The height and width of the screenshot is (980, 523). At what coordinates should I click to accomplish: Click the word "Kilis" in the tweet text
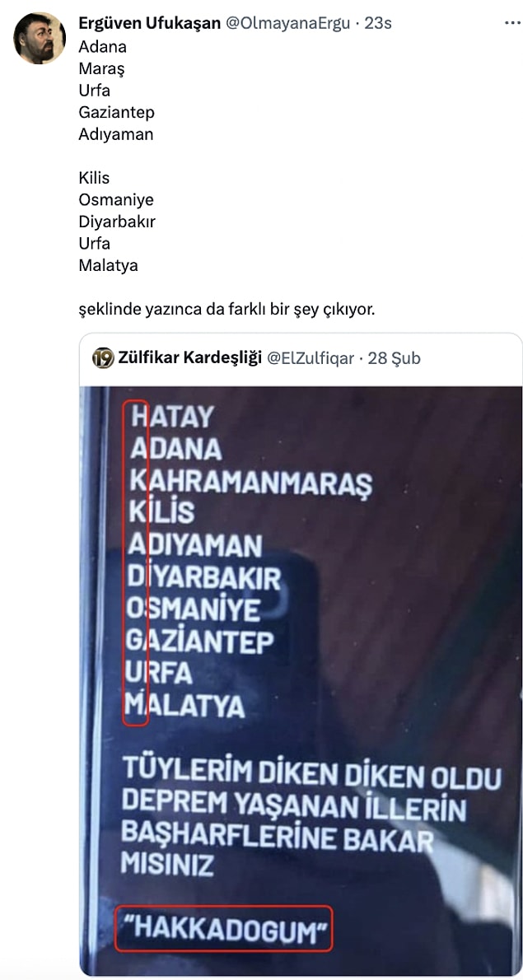coord(94,178)
